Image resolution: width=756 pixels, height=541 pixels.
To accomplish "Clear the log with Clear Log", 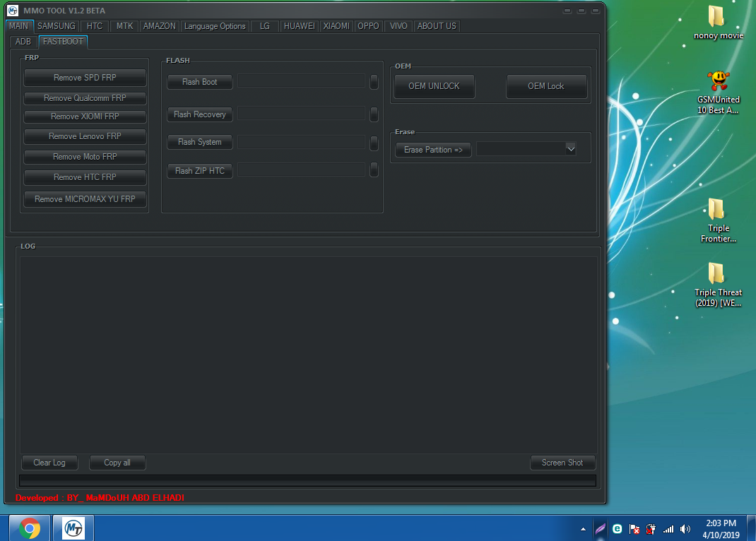I will (x=49, y=463).
